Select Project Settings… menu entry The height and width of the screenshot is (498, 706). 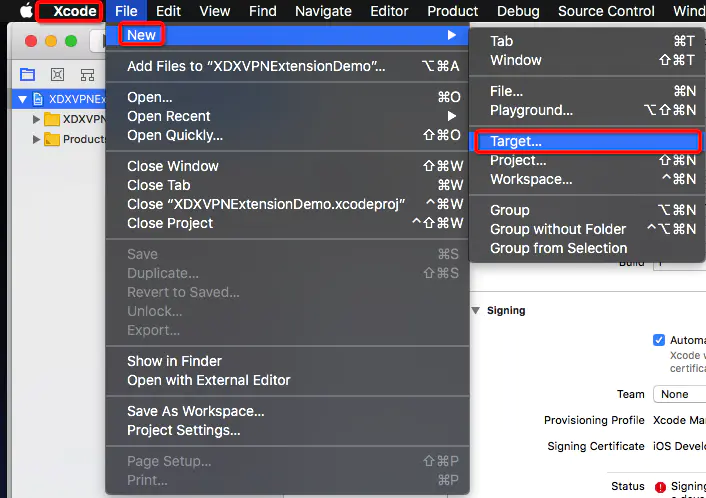coord(183,430)
